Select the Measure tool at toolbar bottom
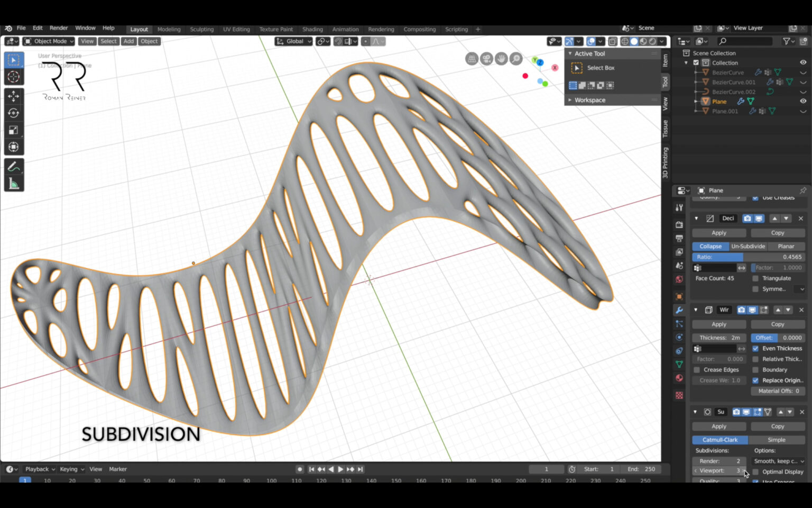The width and height of the screenshot is (812, 508). (x=13, y=183)
